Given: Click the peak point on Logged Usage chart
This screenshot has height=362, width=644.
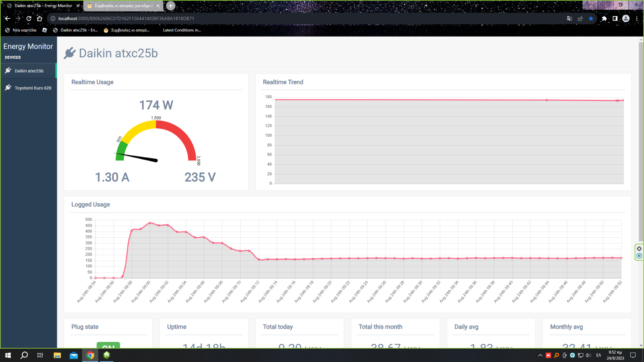Looking at the screenshot, I should coord(150,223).
